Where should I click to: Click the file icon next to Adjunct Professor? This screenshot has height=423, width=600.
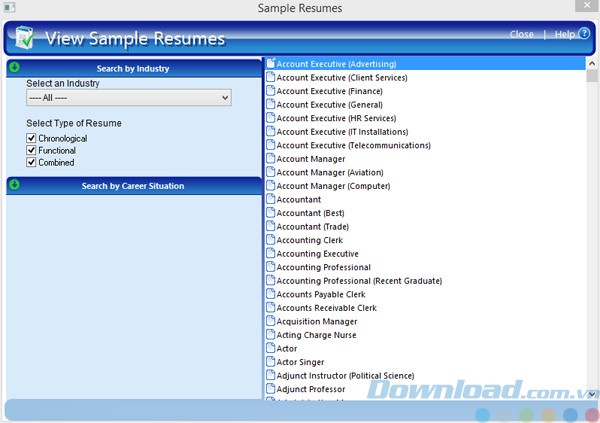[x=270, y=389]
